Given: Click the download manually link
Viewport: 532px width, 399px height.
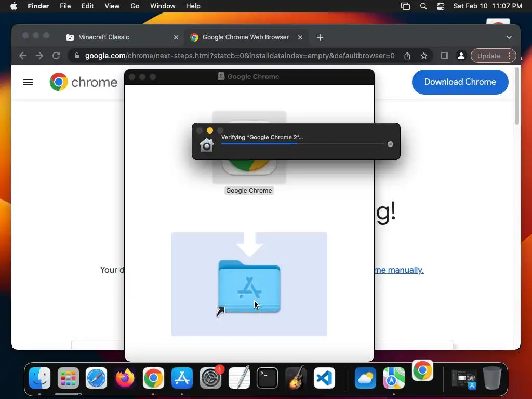Looking at the screenshot, I should 399,270.
